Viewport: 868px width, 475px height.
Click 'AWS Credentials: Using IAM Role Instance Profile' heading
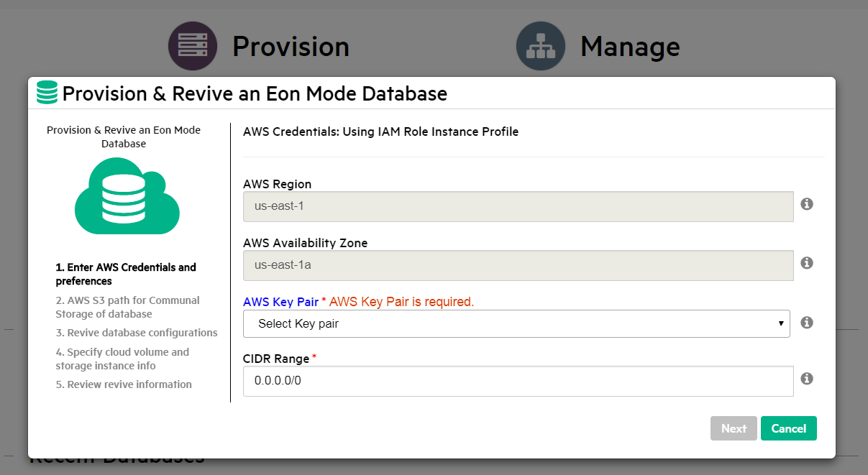point(380,132)
